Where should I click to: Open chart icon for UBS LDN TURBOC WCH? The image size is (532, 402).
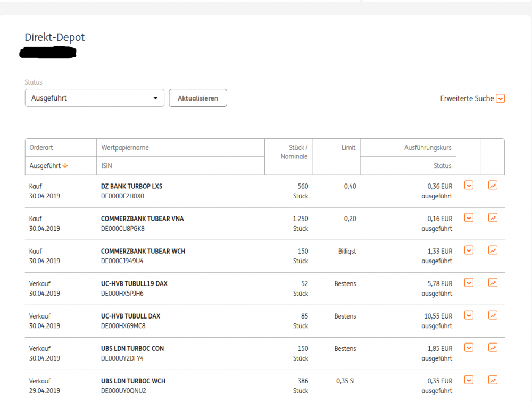tap(493, 380)
